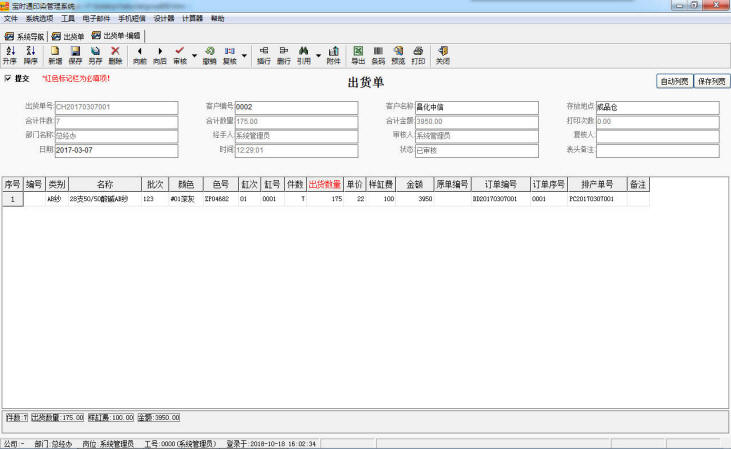This screenshot has height=449, width=731.
Task: Click the color cell '#01深灰'
Action: click(x=186, y=199)
